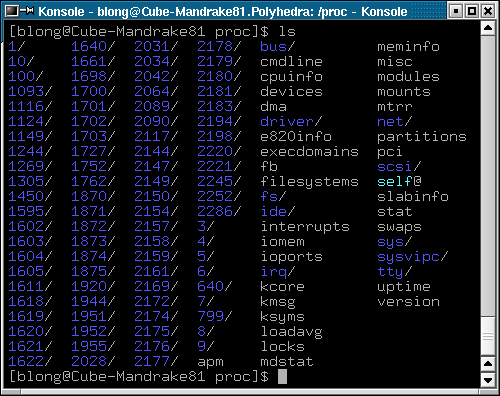Click the '2286/' process directory
The width and height of the screenshot is (500, 396).
pos(219,211)
